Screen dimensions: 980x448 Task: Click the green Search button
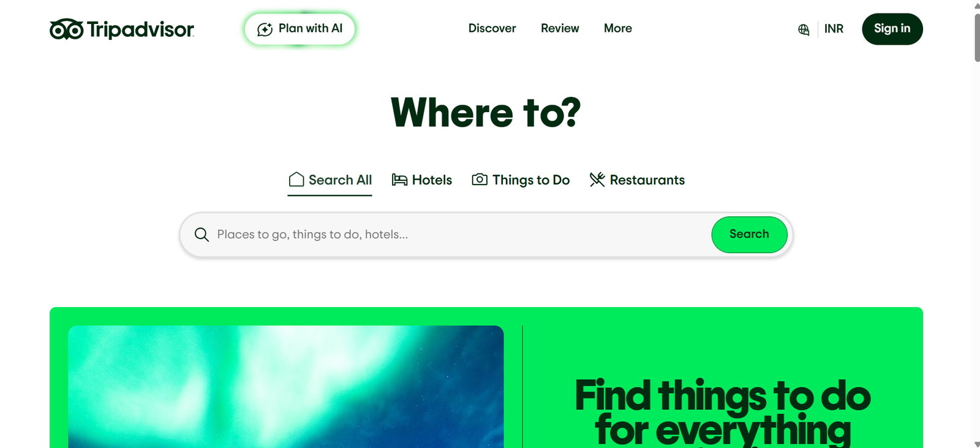(x=749, y=234)
